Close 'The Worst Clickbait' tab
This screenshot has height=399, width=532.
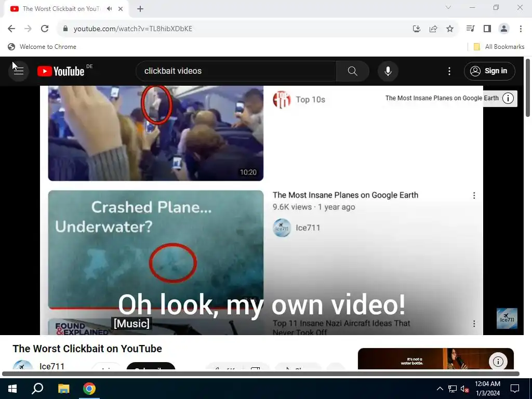pyautogui.click(x=121, y=9)
